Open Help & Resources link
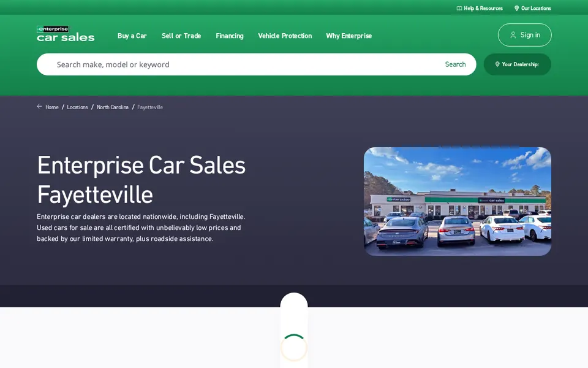Screen dimensions: 588x368 (480, 8)
